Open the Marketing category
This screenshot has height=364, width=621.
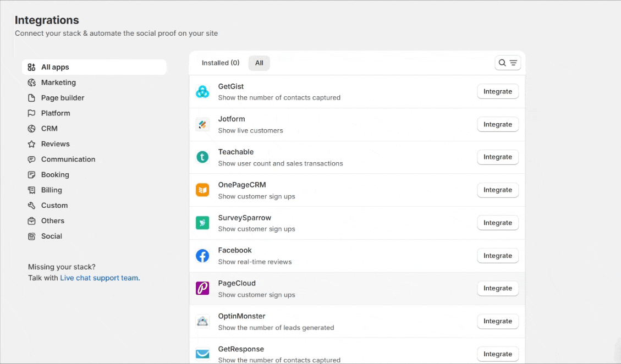[x=58, y=82]
